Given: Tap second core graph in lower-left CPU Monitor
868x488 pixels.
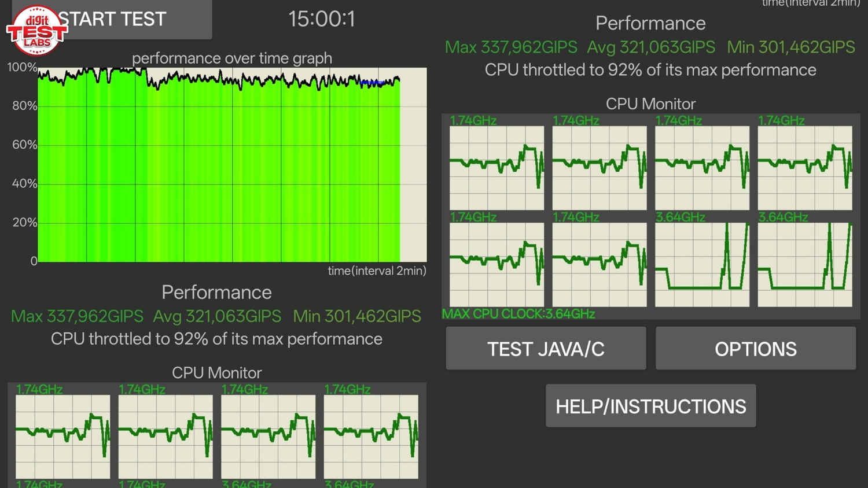Looking at the screenshot, I should pyautogui.click(x=165, y=437).
